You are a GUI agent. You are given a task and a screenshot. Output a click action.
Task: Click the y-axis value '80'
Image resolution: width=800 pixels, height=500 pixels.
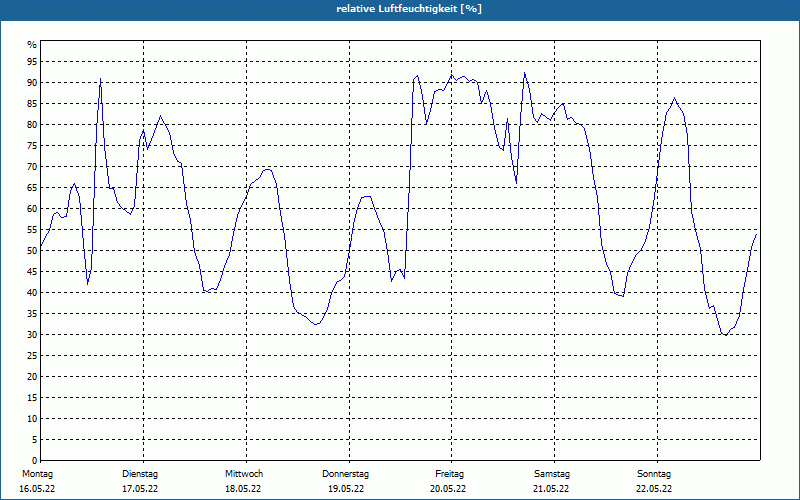pos(32,124)
